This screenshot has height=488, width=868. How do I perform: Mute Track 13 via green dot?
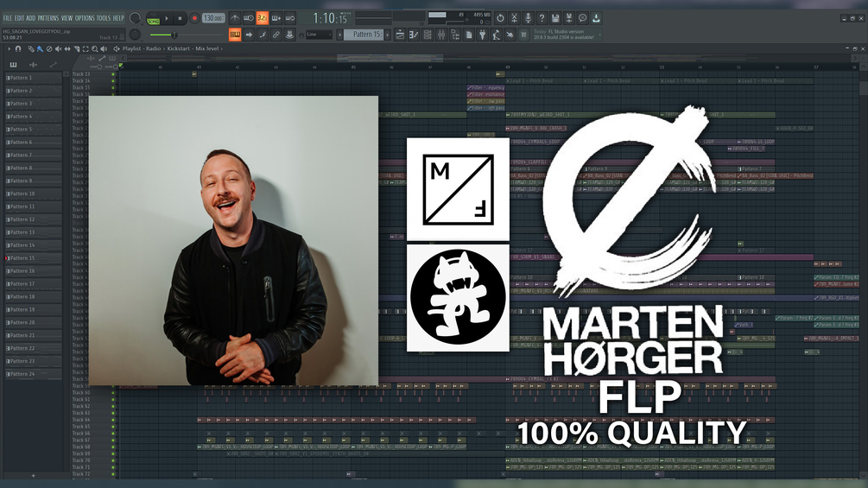(x=113, y=74)
